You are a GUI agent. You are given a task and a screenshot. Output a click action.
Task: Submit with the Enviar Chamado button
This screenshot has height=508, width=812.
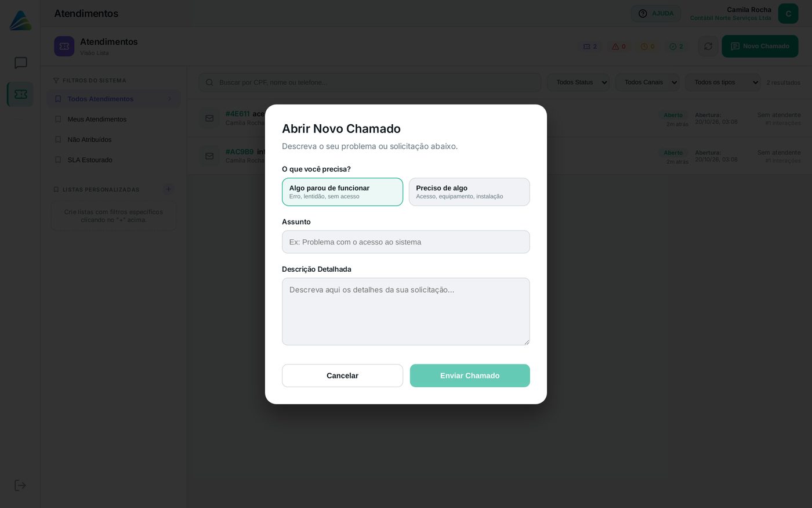coord(470,376)
